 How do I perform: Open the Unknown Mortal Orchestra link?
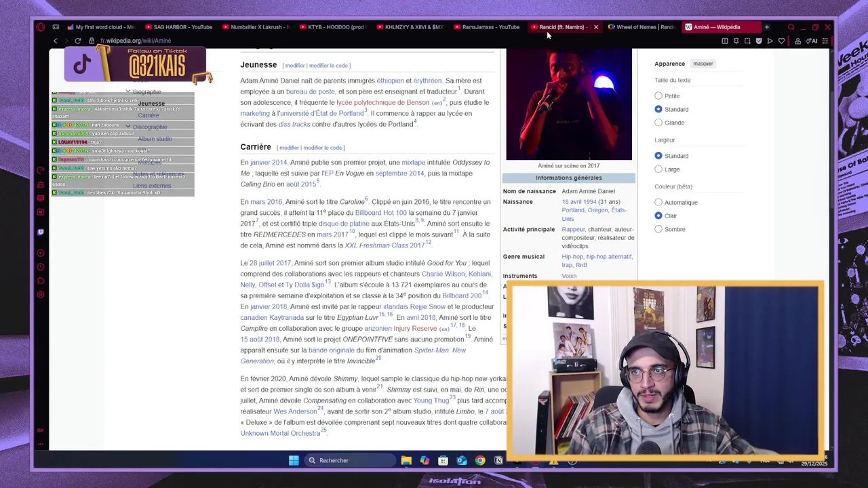(280, 433)
